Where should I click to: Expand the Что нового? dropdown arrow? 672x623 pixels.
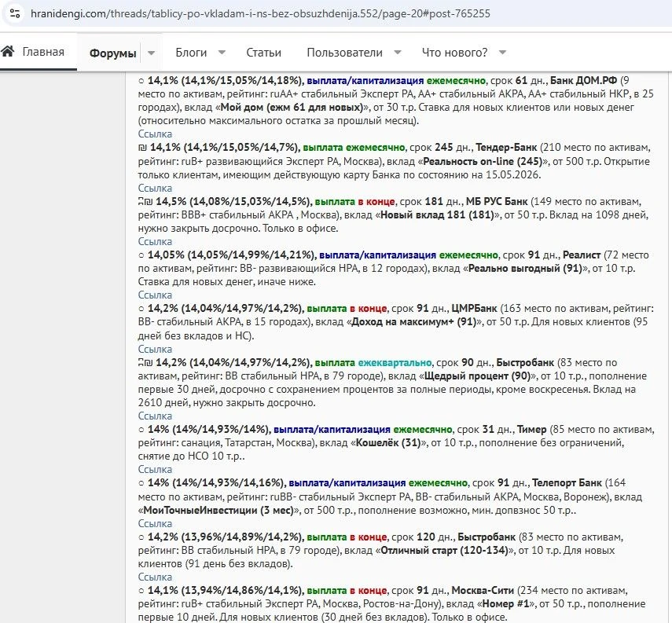[502, 53]
